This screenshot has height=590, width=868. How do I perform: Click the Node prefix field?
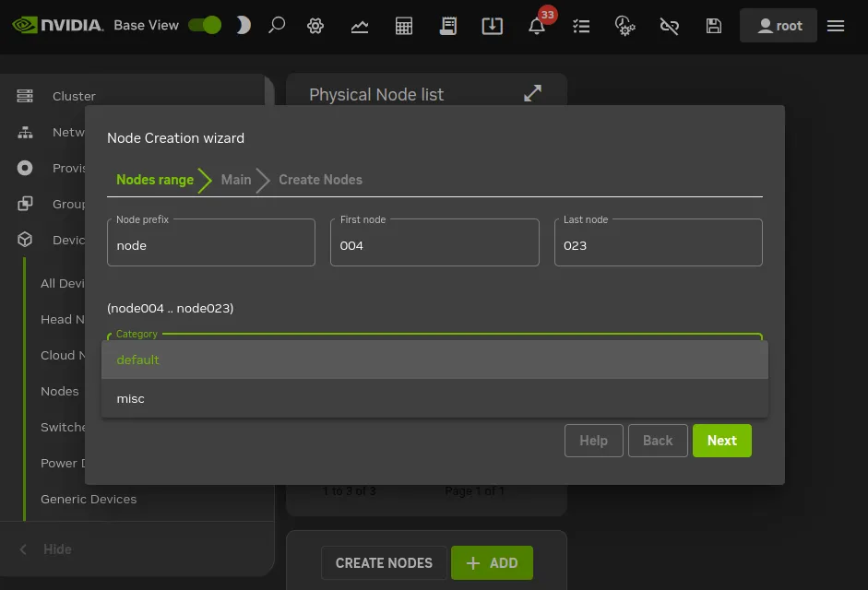(211, 242)
